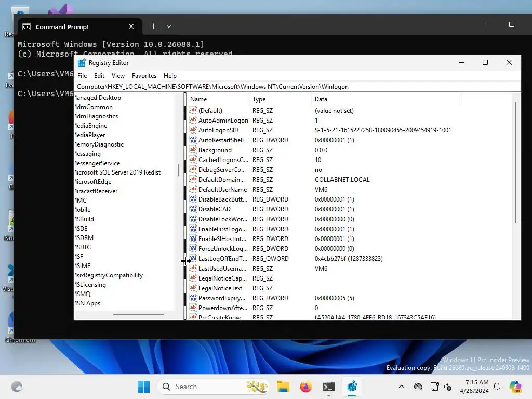532x399 pixels.
Task: Open the Edit menu
Action: tap(99, 76)
